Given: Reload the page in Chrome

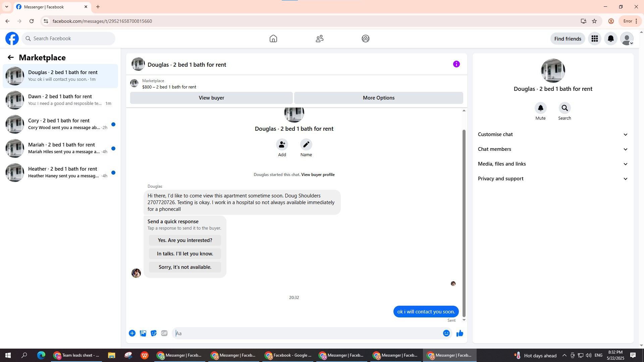Looking at the screenshot, I should pyautogui.click(x=32, y=21).
